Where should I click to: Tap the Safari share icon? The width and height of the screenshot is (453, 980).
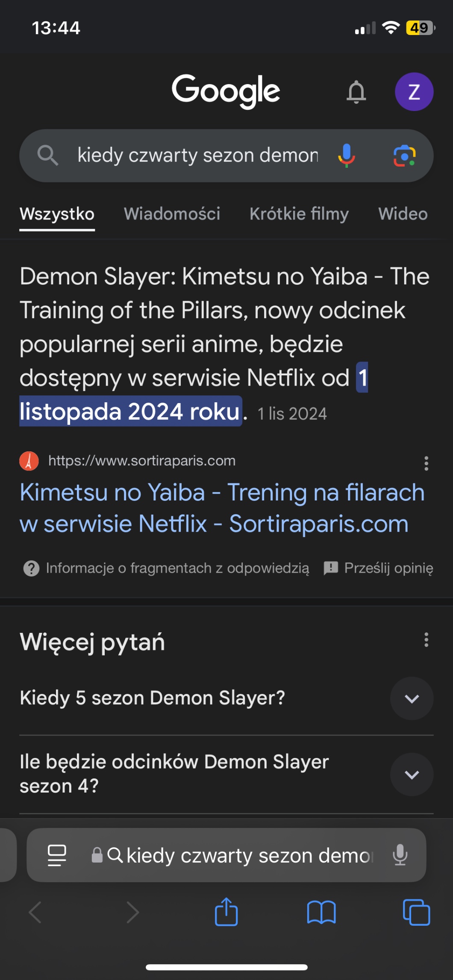[226, 912]
